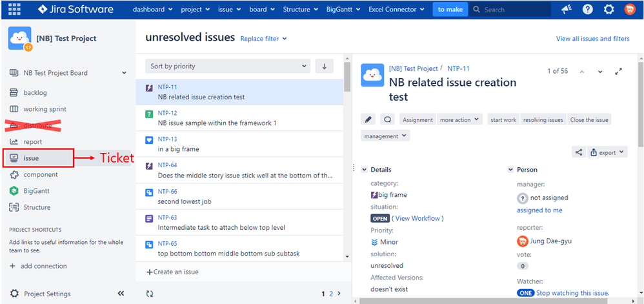Click Stop watching this issue link
Screen dimensions: 644x304
click(572, 293)
